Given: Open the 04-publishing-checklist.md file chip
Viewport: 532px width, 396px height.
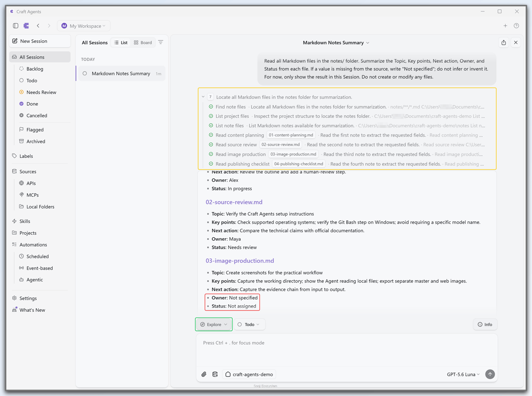Looking at the screenshot, I should [x=298, y=164].
